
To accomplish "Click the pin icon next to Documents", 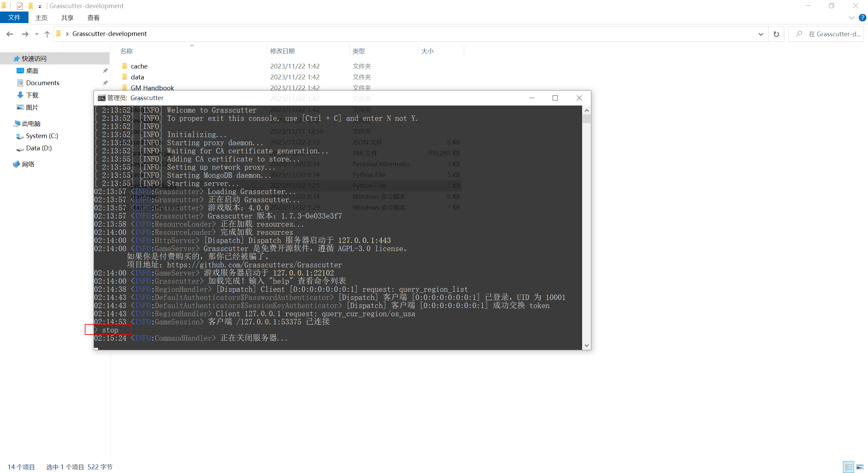I will pos(105,83).
